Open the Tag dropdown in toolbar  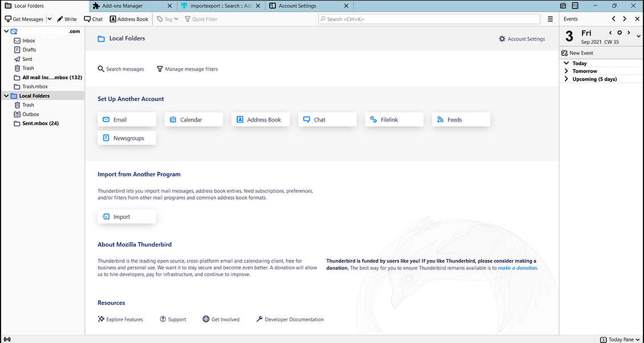click(168, 19)
